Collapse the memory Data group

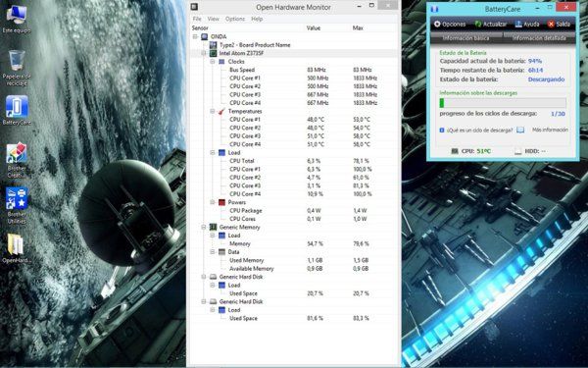pos(213,252)
